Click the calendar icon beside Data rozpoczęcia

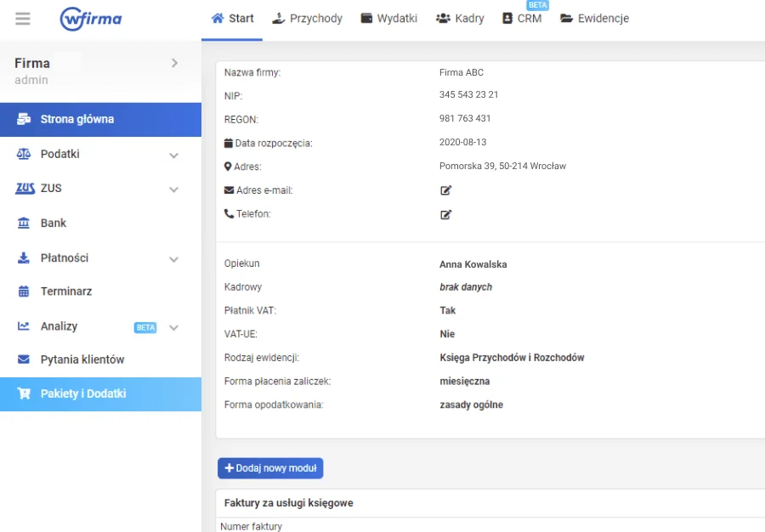tap(229, 143)
